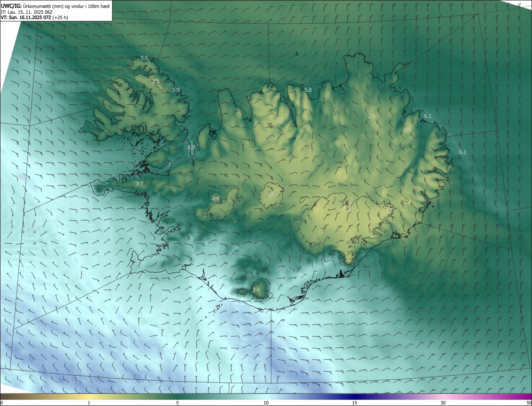Click the 12.1 value in southwest ocean
The width and height of the screenshot is (532, 406).
point(74,381)
